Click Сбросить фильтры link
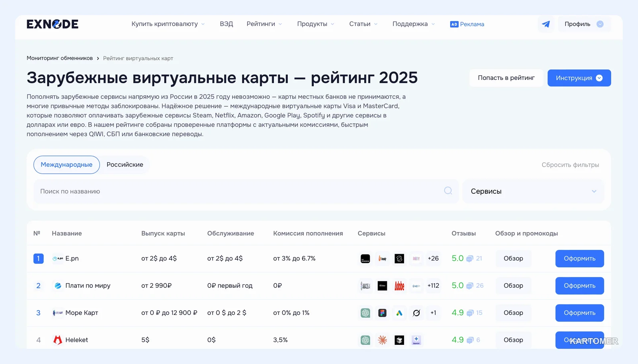Screen dimensions: 638x364 tap(570, 165)
